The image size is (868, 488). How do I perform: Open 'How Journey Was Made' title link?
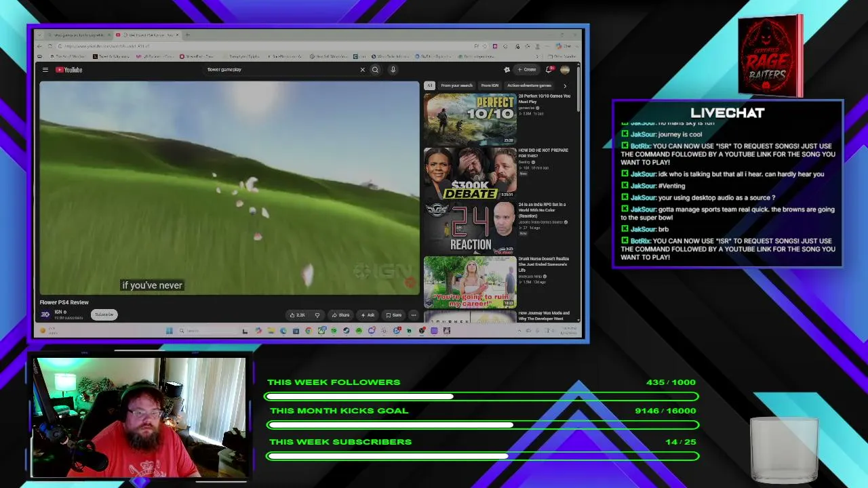coord(543,316)
